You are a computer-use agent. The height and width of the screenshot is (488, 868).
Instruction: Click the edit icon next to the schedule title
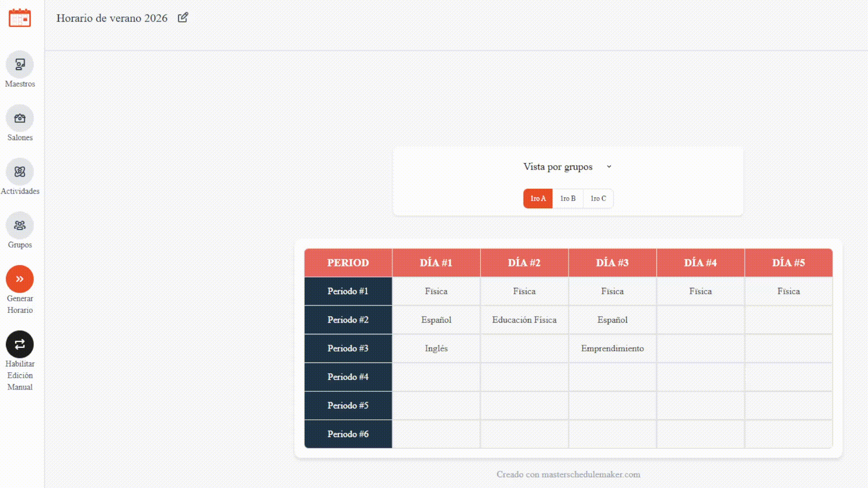pos(184,17)
